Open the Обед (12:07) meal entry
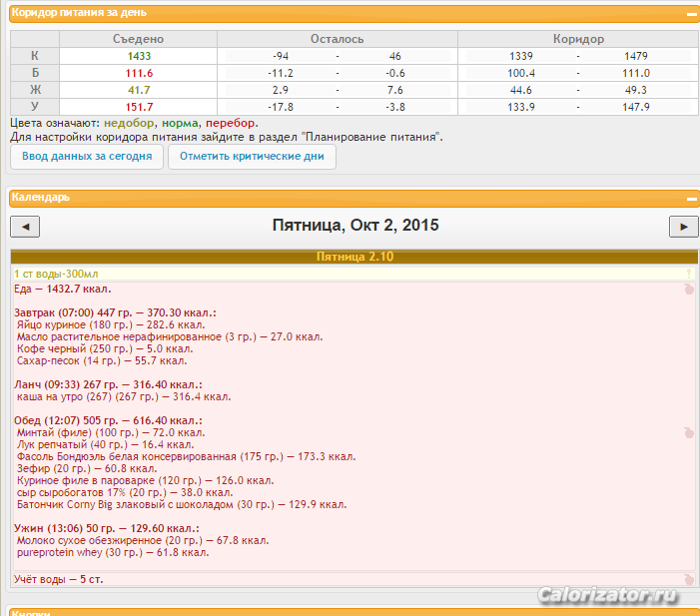 pyautogui.click(x=111, y=420)
